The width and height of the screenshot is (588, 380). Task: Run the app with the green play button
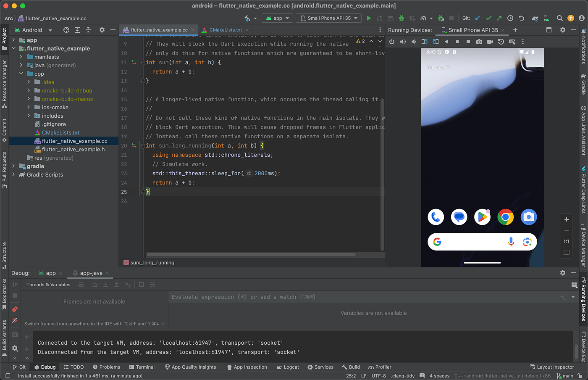369,18
